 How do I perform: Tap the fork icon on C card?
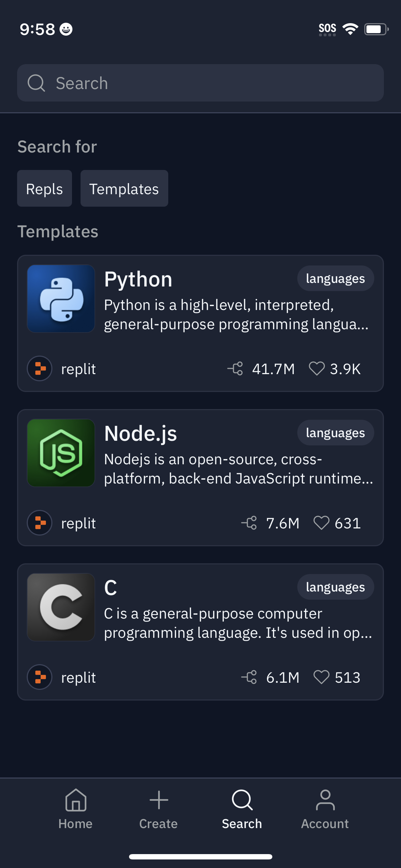[250, 677]
